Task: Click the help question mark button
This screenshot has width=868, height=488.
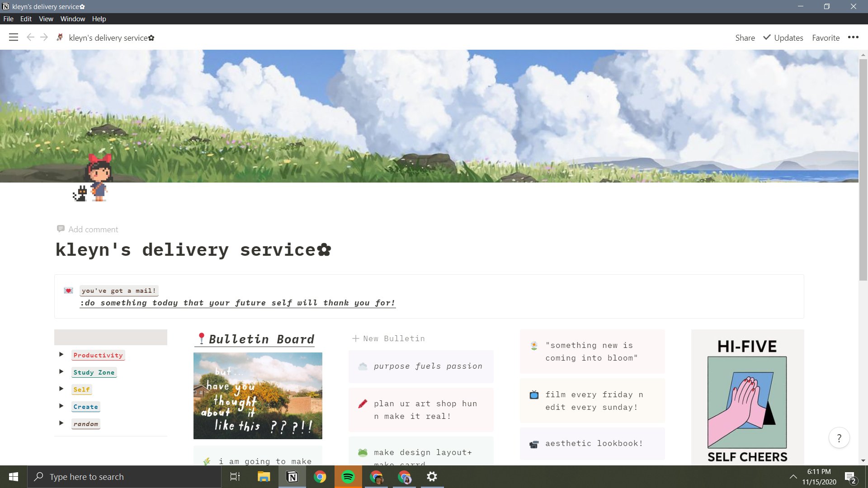Action: 839,438
